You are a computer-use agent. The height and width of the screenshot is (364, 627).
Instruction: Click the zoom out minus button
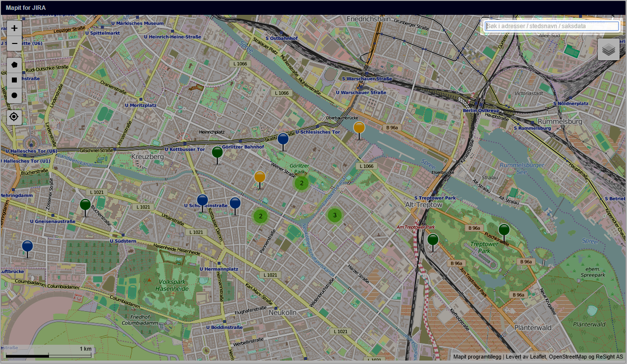coord(14,44)
